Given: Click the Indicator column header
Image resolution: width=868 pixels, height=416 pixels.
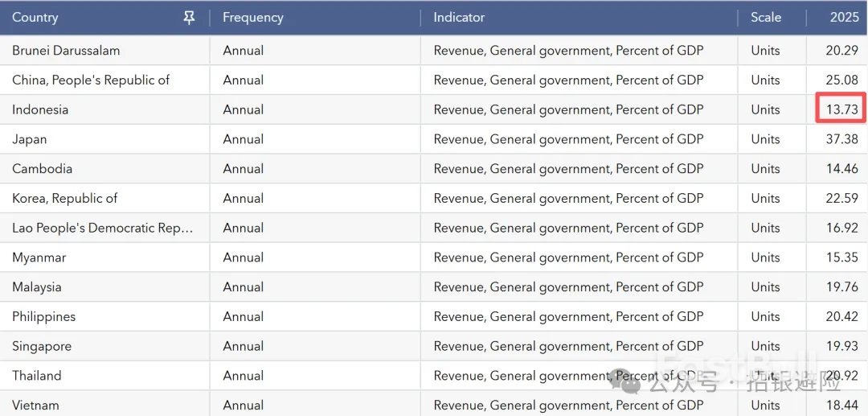Looking at the screenshot, I should coord(459,18).
